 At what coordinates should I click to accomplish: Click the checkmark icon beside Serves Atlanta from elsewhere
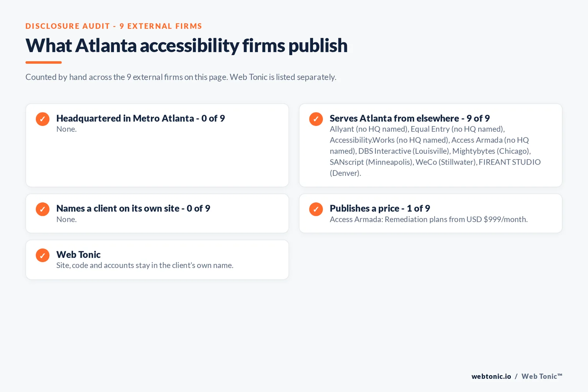tap(316, 119)
